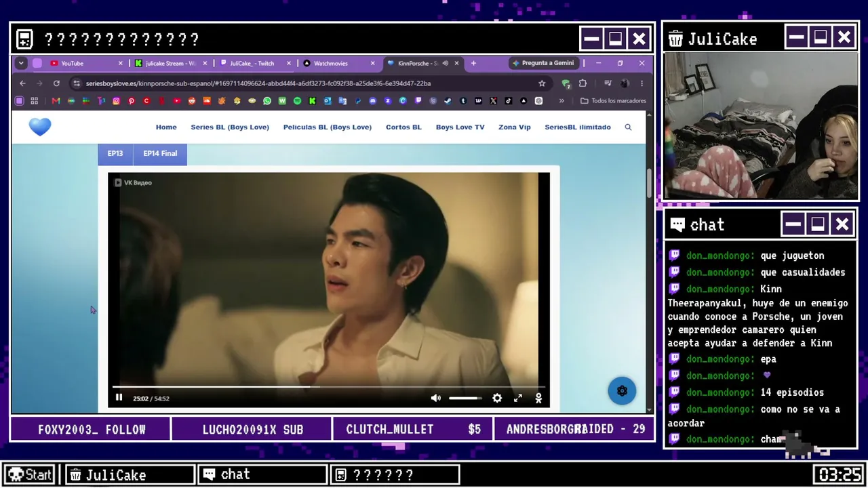Switch to the YouTube browser tab
The width and height of the screenshot is (868, 488).
coord(87,63)
